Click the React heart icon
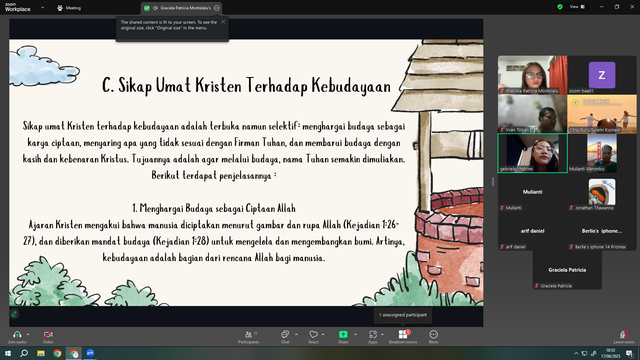640x360 pixels. coord(313,334)
